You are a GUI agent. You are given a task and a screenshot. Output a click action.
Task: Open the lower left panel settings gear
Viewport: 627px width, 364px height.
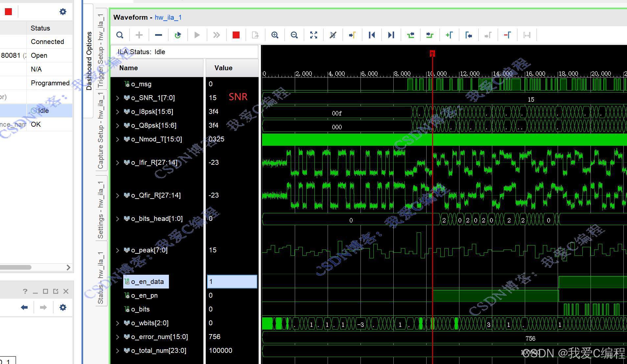63,308
